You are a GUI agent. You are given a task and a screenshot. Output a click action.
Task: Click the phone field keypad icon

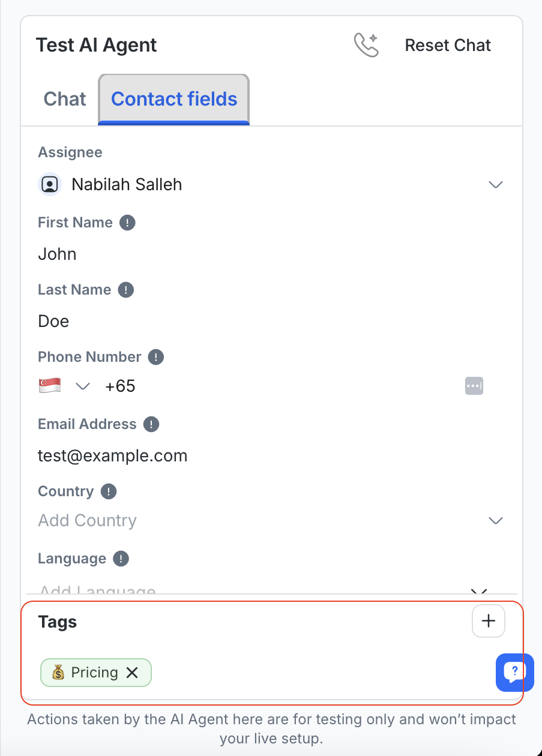click(x=474, y=386)
